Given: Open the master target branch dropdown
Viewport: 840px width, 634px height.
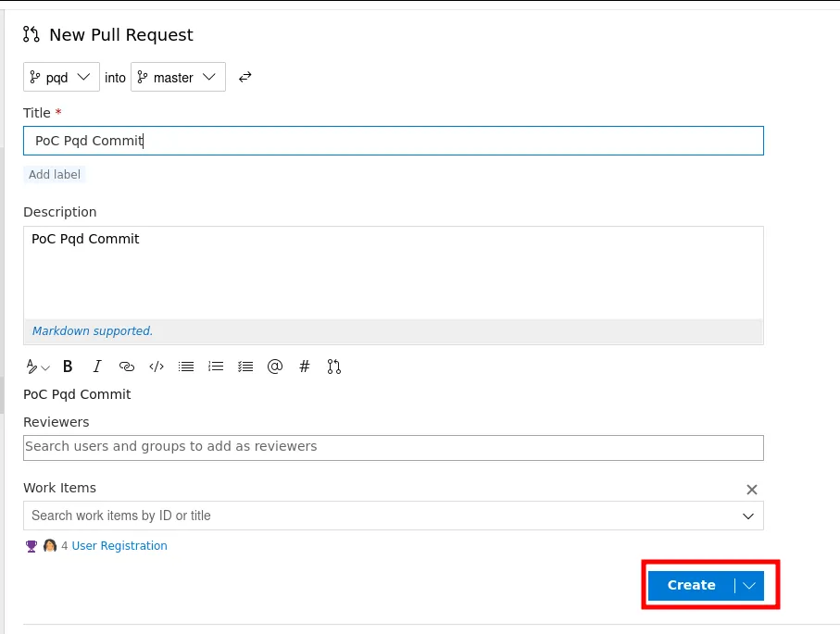Looking at the screenshot, I should 178,78.
